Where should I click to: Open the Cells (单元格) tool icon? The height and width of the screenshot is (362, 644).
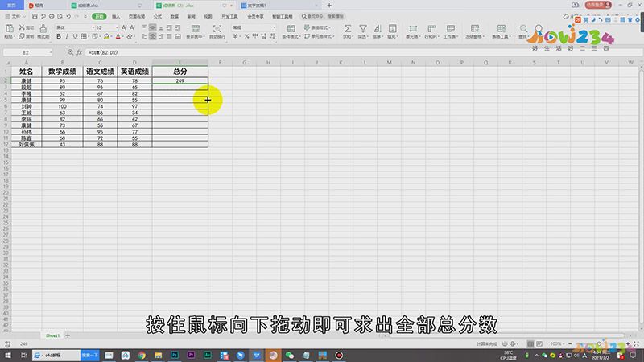point(412,28)
